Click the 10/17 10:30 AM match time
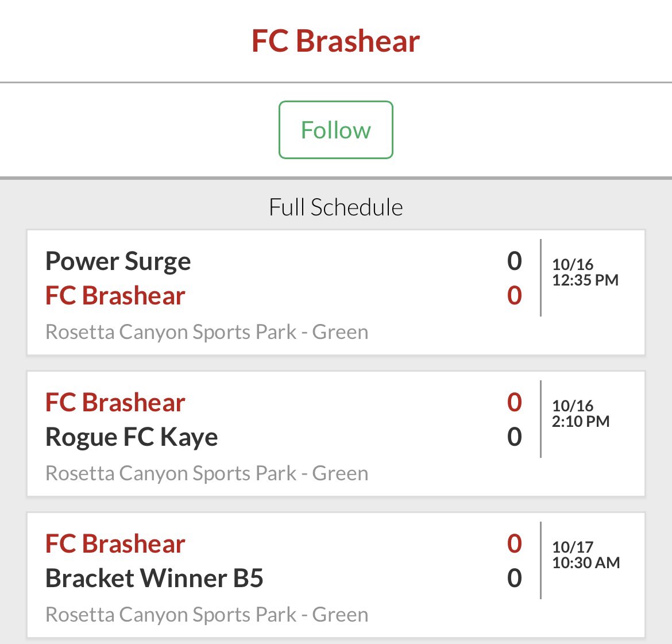This screenshot has width=672, height=644. [x=586, y=555]
